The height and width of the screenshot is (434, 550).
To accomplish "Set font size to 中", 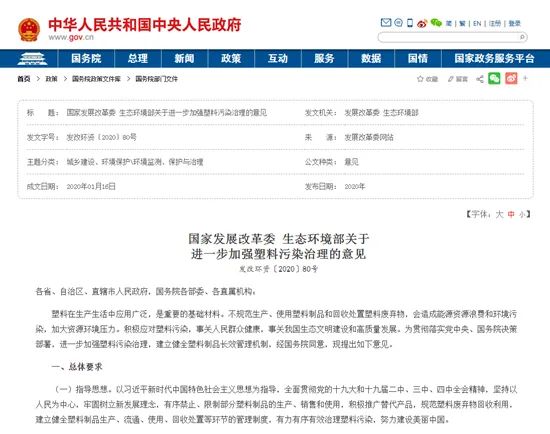I will (x=511, y=214).
